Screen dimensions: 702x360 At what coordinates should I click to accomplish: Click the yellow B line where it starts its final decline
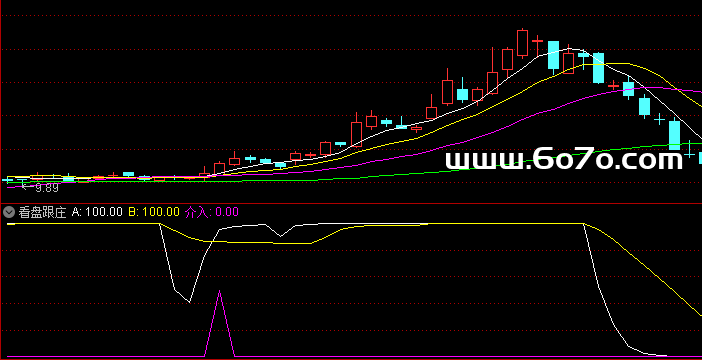pos(584,223)
